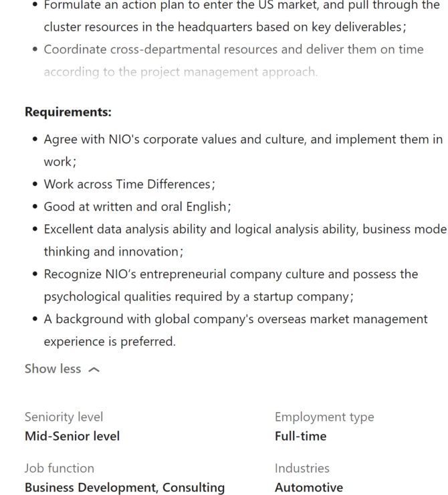Click the Automotive industry value
This screenshot has width=448, height=495.
[308, 487]
